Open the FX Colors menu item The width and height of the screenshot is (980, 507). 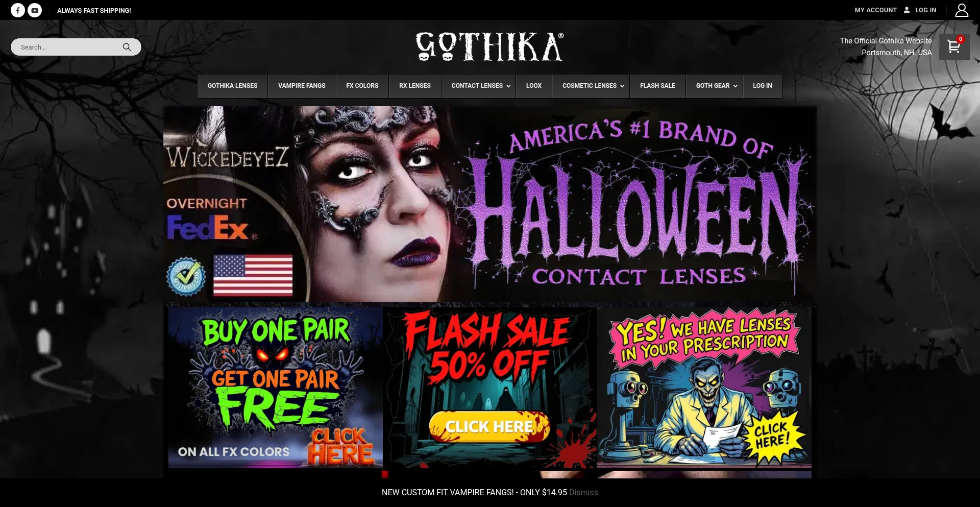[362, 86]
